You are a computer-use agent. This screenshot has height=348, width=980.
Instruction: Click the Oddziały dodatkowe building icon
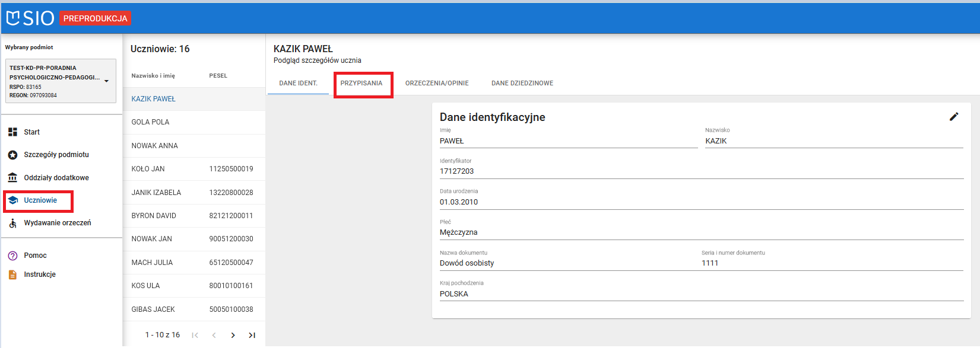click(12, 178)
